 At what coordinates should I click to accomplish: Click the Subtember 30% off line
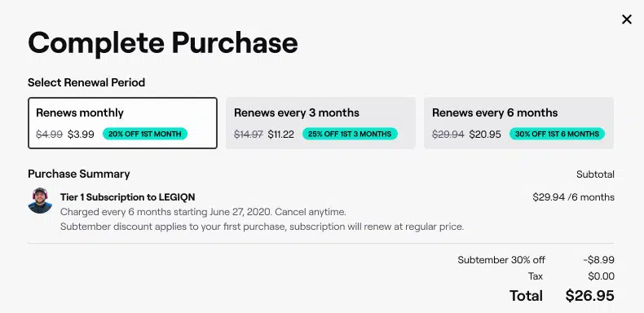coord(501,260)
